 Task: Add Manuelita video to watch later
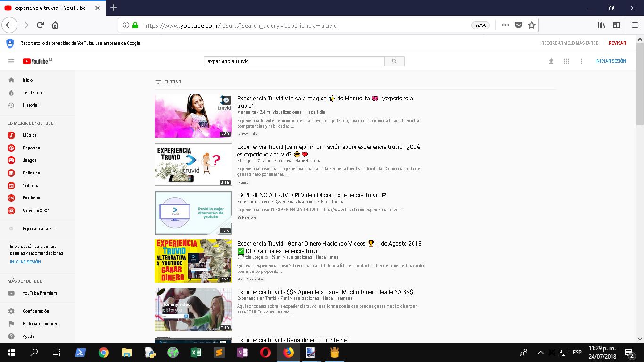[x=226, y=100]
